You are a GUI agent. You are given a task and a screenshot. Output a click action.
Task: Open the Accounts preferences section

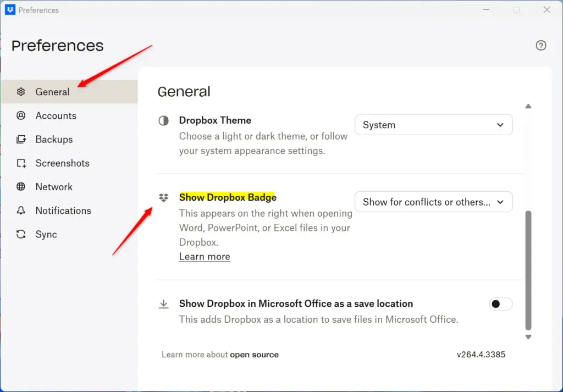point(69,115)
